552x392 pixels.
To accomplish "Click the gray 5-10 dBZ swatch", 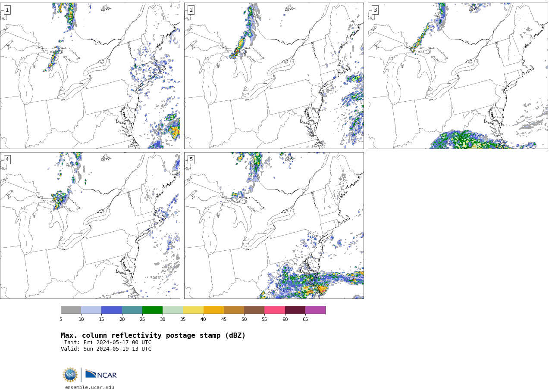I will (x=71, y=310).
